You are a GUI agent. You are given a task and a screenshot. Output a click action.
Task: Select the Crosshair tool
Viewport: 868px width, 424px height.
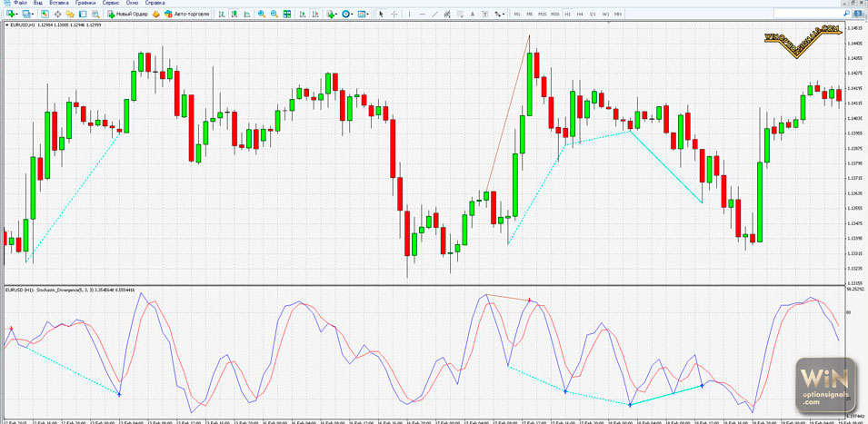pyautogui.click(x=394, y=15)
